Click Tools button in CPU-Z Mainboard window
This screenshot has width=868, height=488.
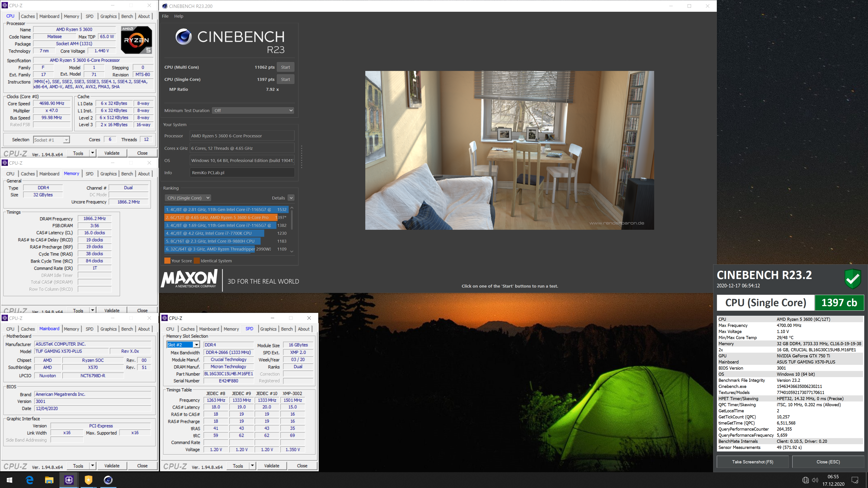[78, 466]
